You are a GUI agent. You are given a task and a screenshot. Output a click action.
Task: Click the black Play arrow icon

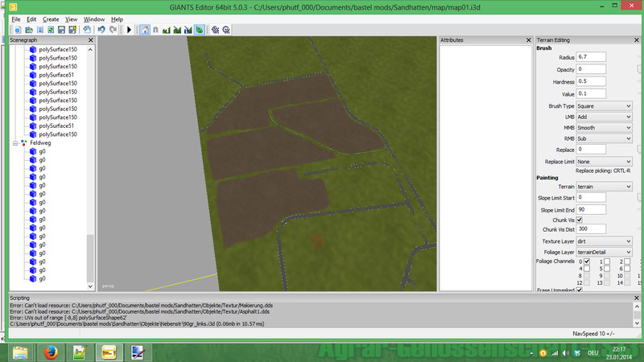(x=129, y=30)
